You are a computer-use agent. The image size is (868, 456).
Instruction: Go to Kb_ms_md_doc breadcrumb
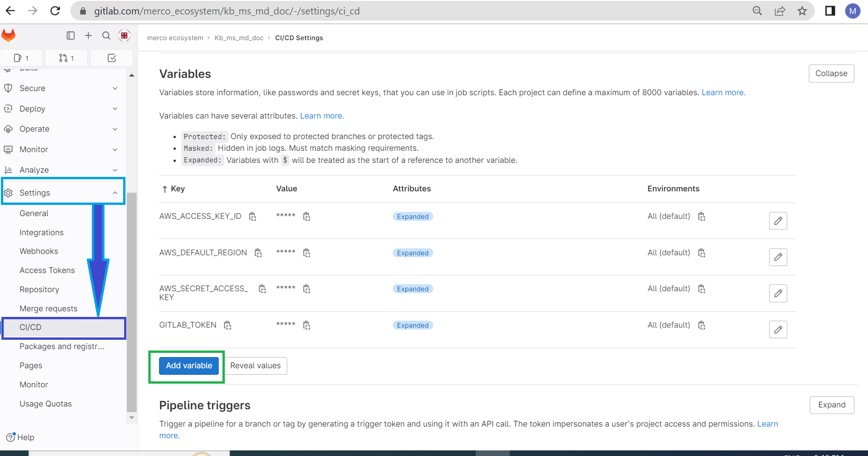point(239,38)
